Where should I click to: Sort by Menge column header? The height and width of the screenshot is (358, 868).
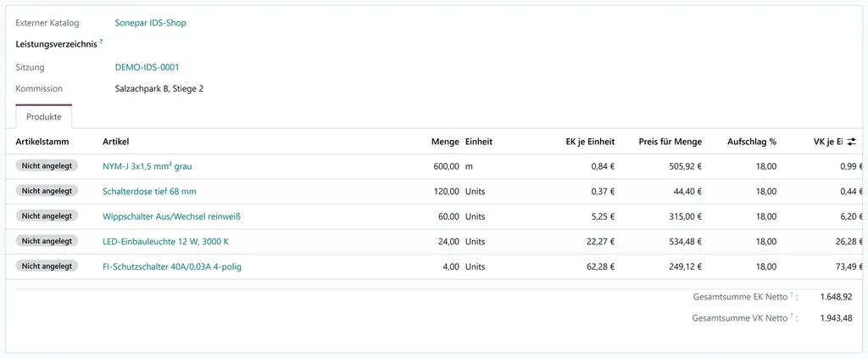point(445,142)
